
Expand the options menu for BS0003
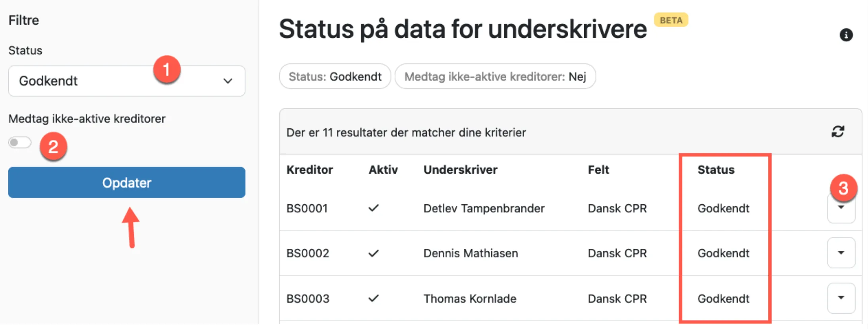pos(841,298)
